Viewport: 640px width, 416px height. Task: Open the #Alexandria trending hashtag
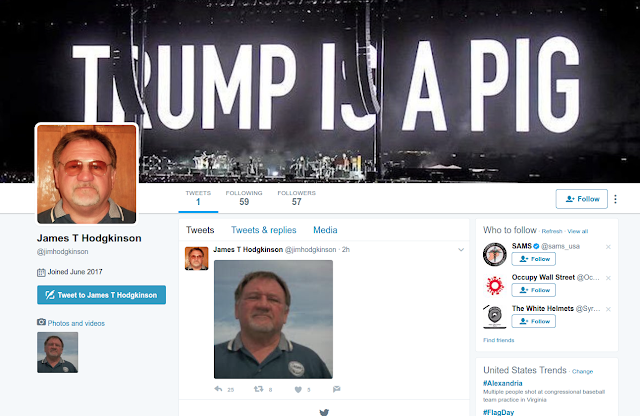click(502, 383)
